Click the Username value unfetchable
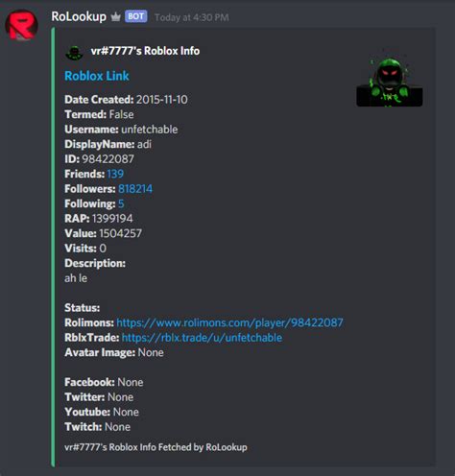Viewport: 455px width, 476px height. point(150,130)
